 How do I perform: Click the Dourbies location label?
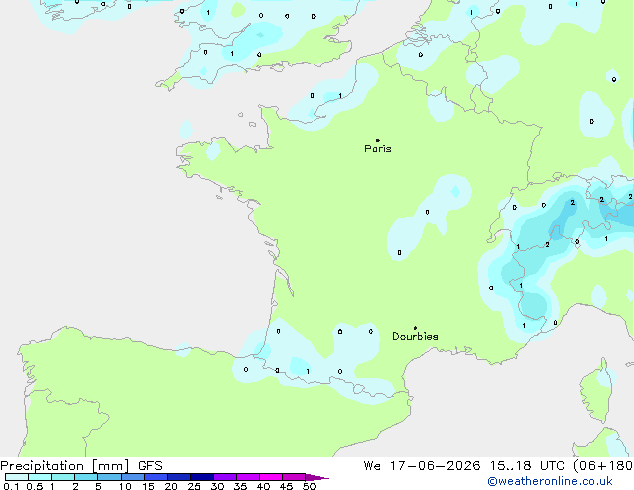(415, 336)
